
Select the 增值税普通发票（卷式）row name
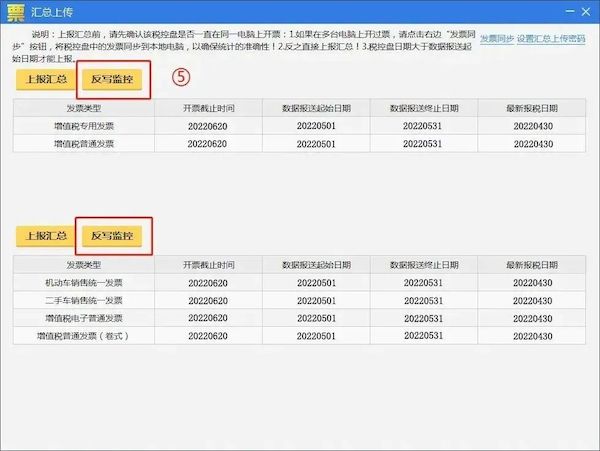coord(83,336)
